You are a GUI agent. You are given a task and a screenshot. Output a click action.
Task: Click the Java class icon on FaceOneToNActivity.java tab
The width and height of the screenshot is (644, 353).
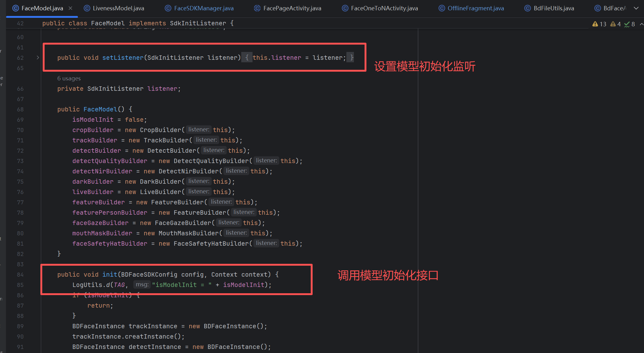point(345,8)
